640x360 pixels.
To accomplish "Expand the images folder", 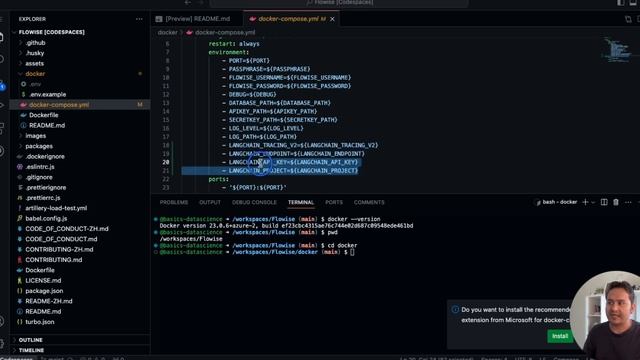I will click(36, 136).
